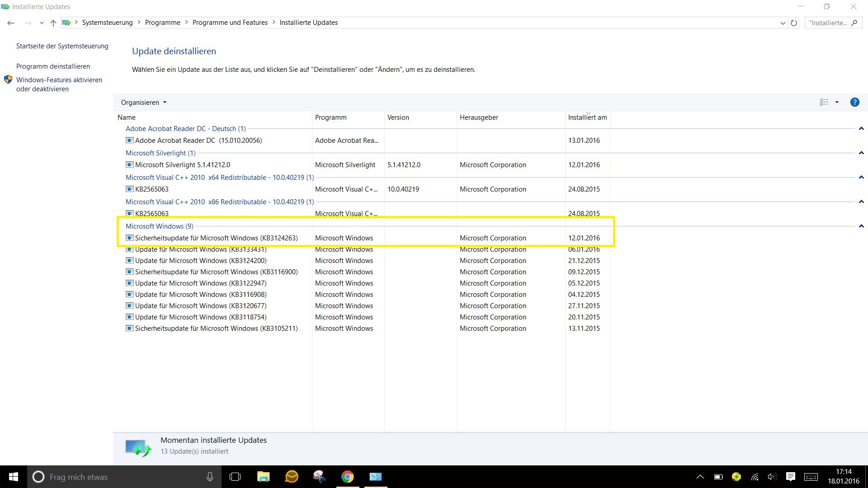The image size is (868, 488).
Task: Open the Action Center notification icon
Action: tap(791, 477)
